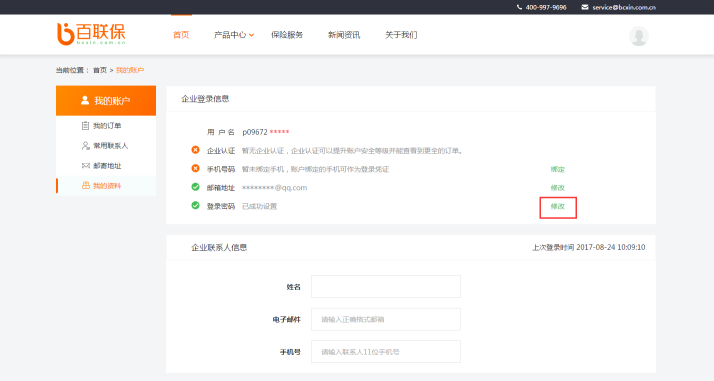Click the 绑定 link for 手机号码
This screenshot has height=381, width=714.
(557, 169)
